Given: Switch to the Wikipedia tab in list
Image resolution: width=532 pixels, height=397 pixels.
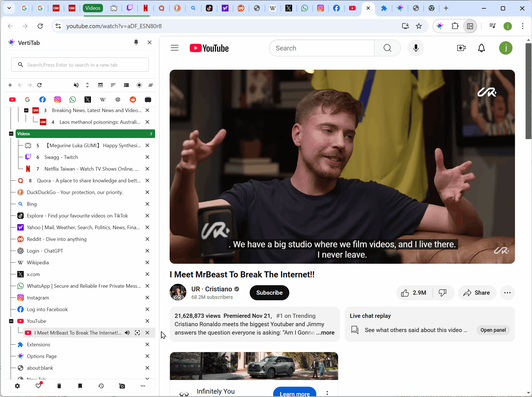Looking at the screenshot, I should coord(38,263).
